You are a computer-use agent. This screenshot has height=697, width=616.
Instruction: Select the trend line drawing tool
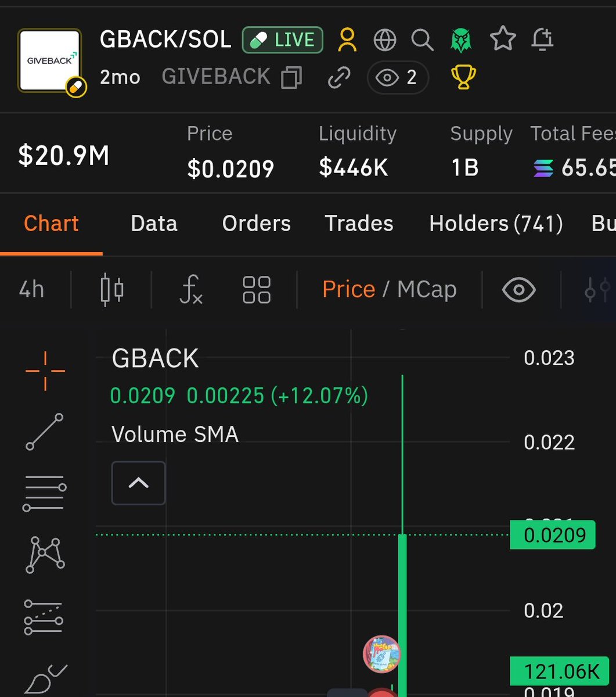pos(45,432)
